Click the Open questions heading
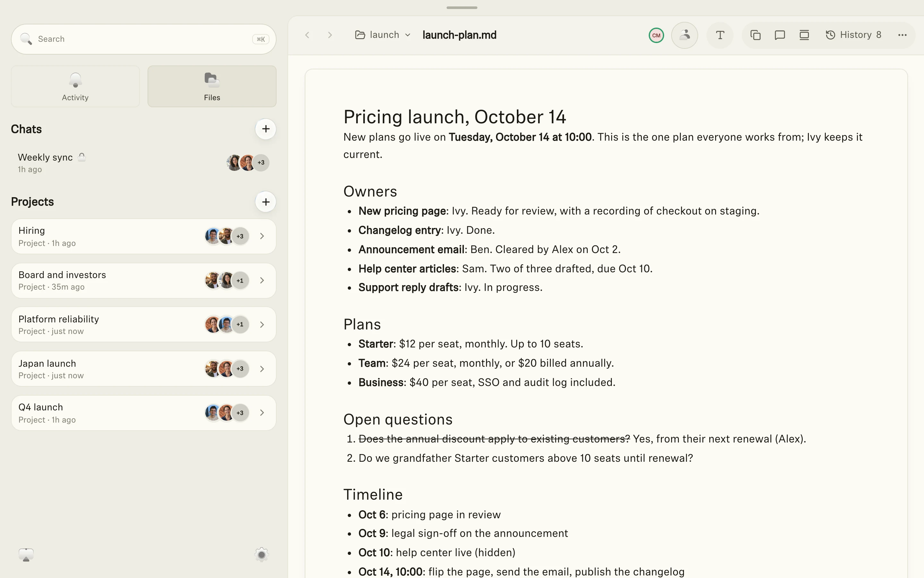This screenshot has width=924, height=578. pos(398,420)
